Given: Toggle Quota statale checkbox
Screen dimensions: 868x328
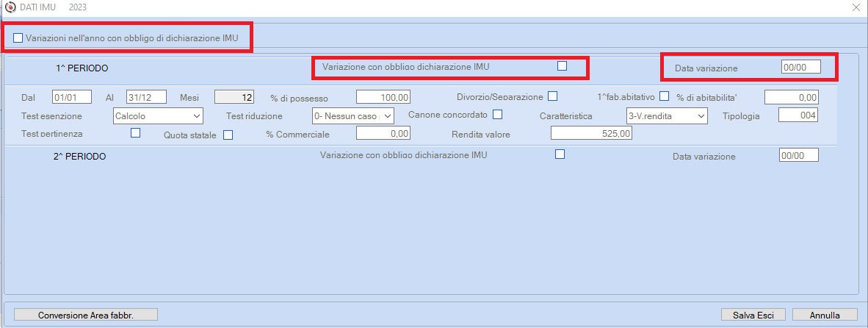Looking at the screenshot, I should pos(228,135).
